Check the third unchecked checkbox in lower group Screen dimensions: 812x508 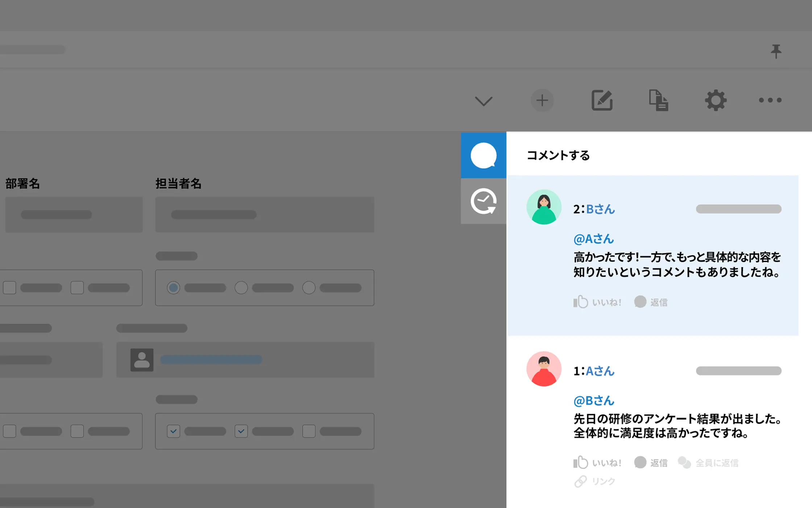point(309,431)
